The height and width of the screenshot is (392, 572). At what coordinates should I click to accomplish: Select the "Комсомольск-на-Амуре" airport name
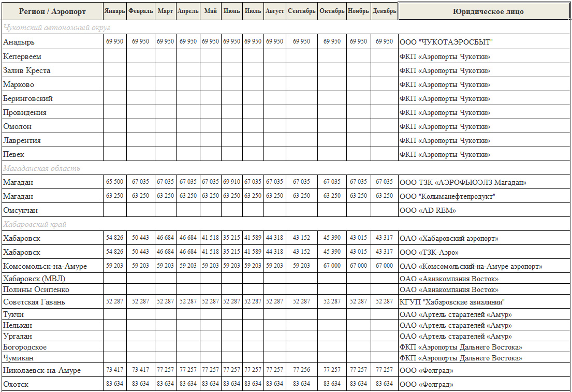click(45, 266)
